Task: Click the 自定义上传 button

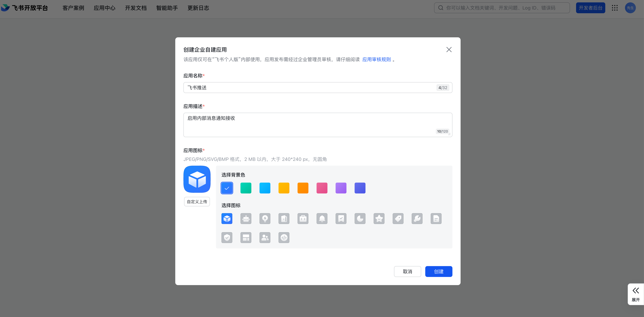Action: tap(197, 202)
